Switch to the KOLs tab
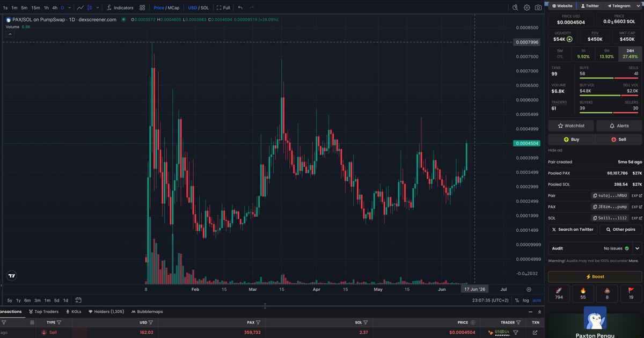This screenshot has height=338, width=644. 74,311
